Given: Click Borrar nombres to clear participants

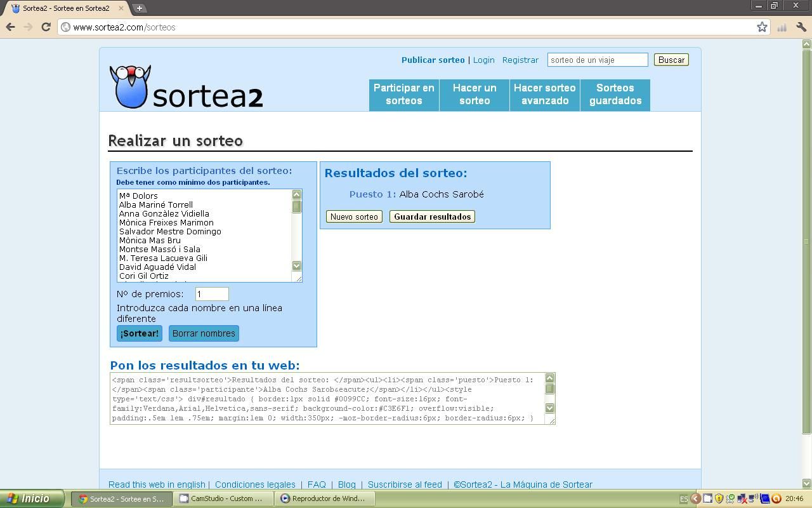Looking at the screenshot, I should [x=204, y=333].
